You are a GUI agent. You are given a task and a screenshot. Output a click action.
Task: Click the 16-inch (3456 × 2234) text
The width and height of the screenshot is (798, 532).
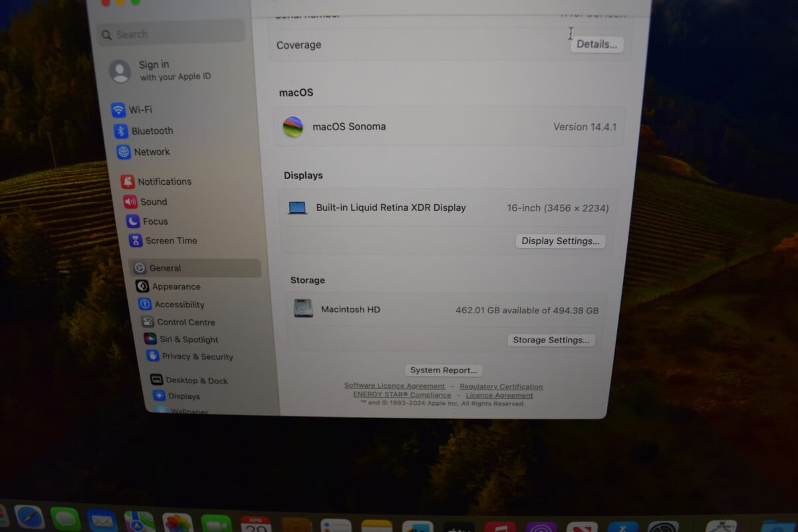tap(557, 207)
